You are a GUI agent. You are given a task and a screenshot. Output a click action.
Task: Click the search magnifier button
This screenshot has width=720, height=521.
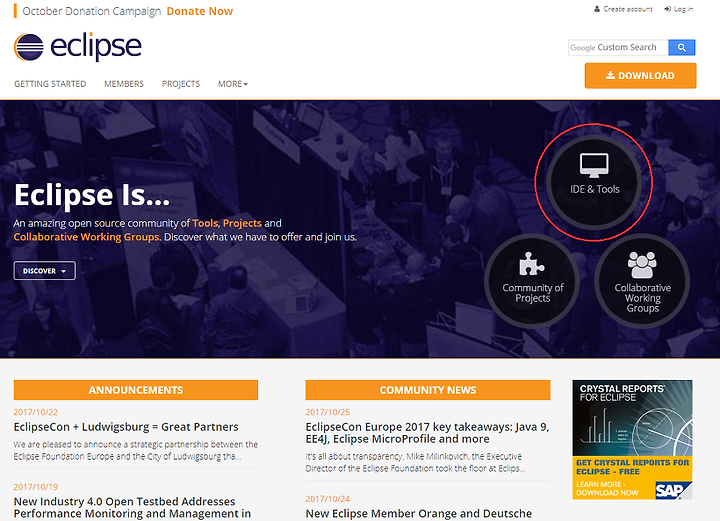click(681, 47)
